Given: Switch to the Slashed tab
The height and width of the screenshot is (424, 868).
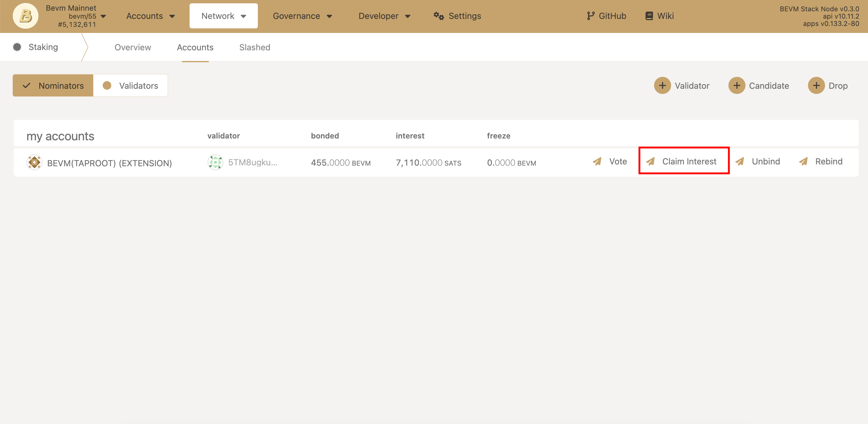Looking at the screenshot, I should click(255, 47).
